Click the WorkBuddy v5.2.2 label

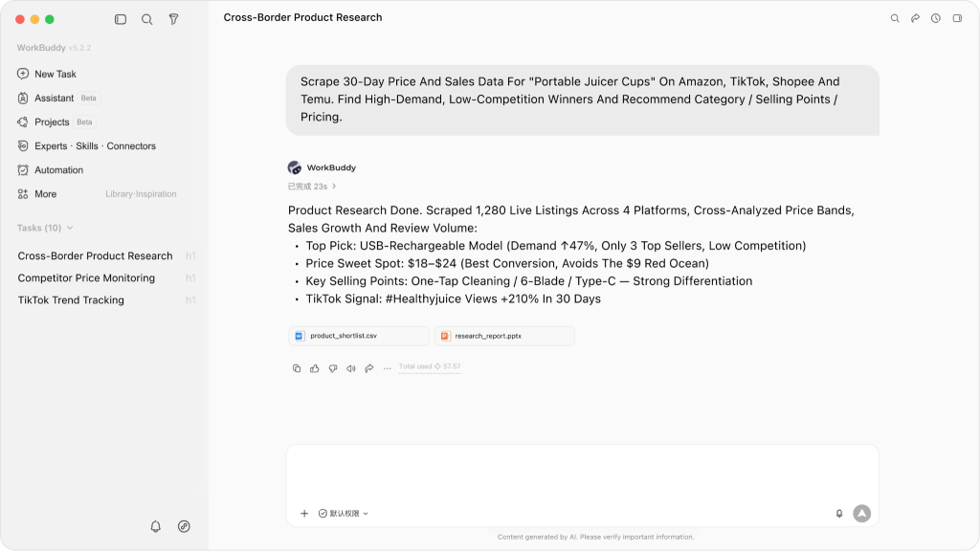coord(54,48)
